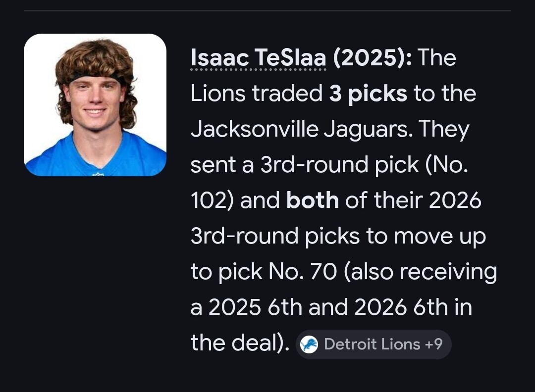Screen dimensions: 535x392
Task: Click the "102)" pick number text
Action: pyautogui.click(x=212, y=201)
